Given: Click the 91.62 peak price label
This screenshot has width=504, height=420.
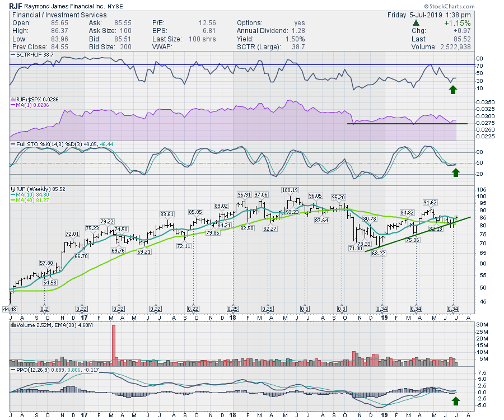Looking at the screenshot, I should [x=430, y=203].
